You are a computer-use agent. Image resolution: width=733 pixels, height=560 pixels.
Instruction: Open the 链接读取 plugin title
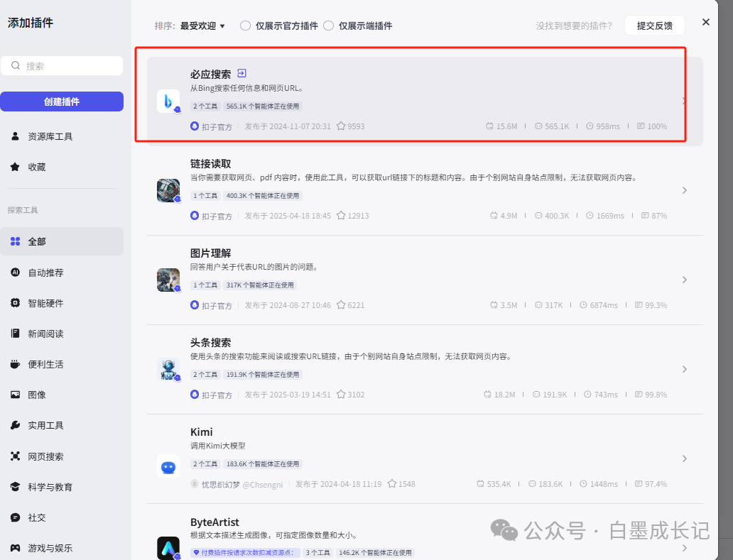[x=210, y=164]
